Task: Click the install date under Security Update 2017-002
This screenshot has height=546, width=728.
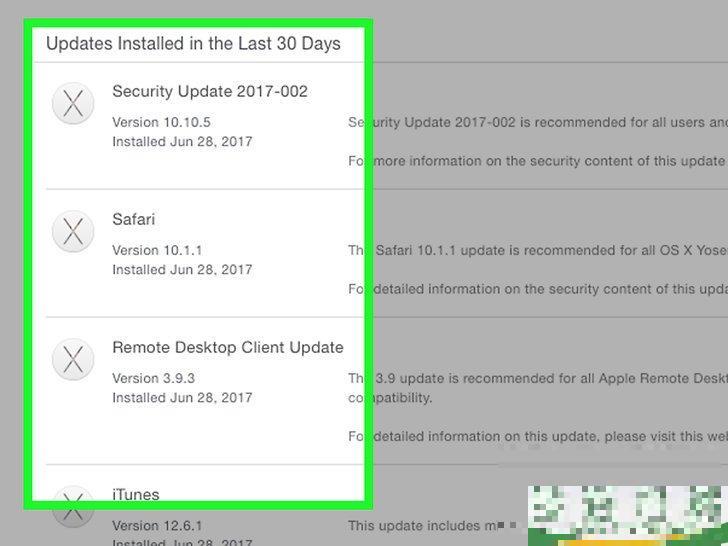Action: (x=182, y=142)
